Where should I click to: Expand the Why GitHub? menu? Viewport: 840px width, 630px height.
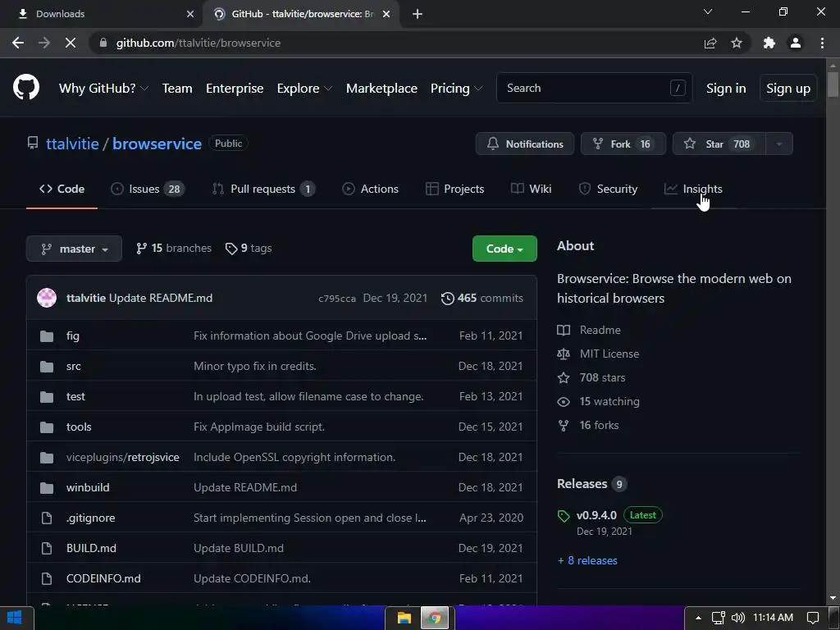103,89
